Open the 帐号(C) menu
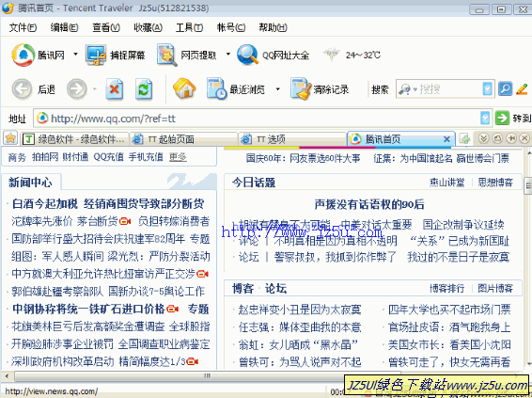This screenshot has width=532, height=398. coord(231,27)
